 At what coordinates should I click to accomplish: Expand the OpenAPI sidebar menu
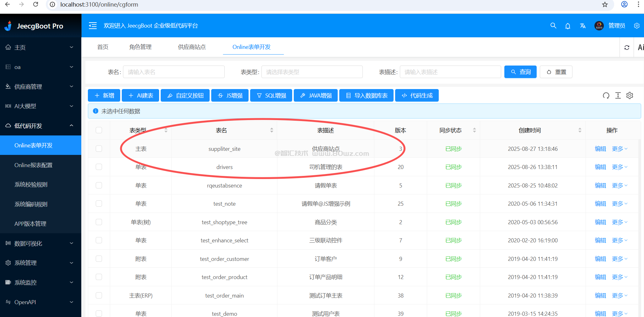40,302
